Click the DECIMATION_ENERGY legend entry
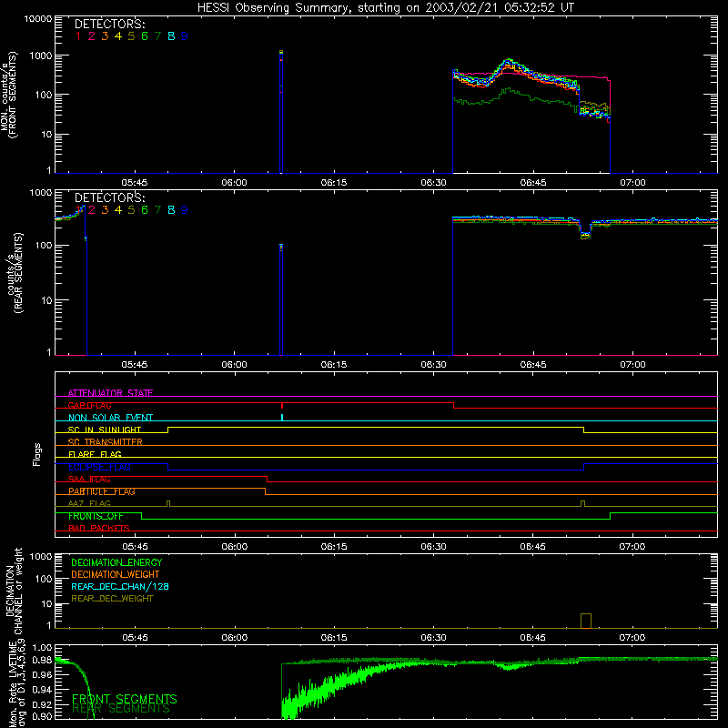Image resolution: width=728 pixels, height=728 pixels. coord(116,562)
